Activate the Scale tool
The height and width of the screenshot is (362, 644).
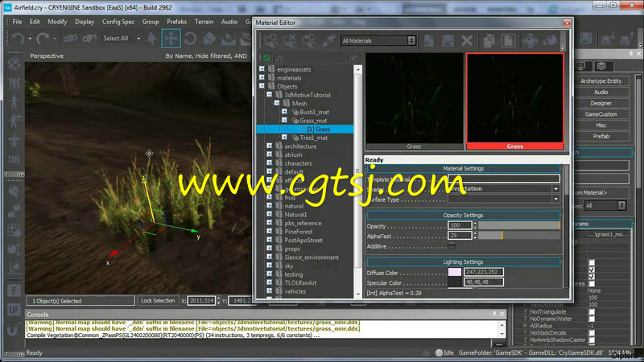click(209, 39)
